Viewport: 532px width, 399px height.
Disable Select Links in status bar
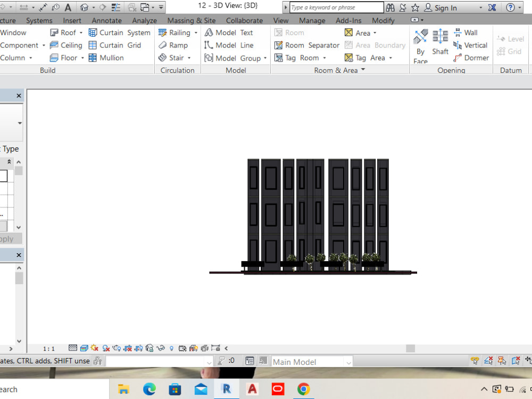[x=475, y=362]
